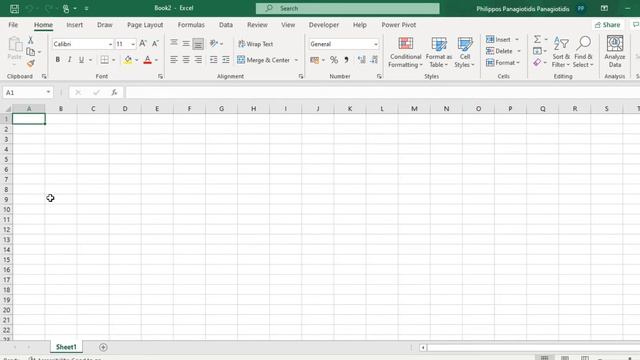Open the Calibri font name dropdown
640x360 pixels.
pos(110,44)
